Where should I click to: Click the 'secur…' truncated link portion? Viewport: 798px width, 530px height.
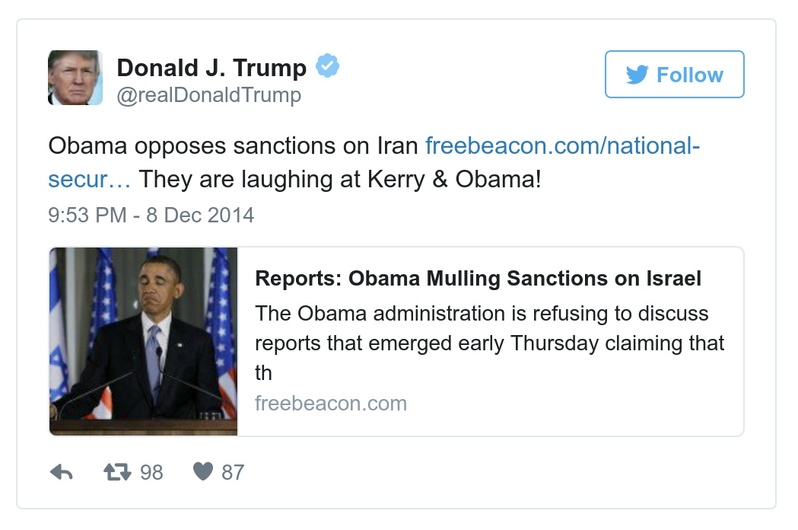pyautogui.click(x=90, y=179)
